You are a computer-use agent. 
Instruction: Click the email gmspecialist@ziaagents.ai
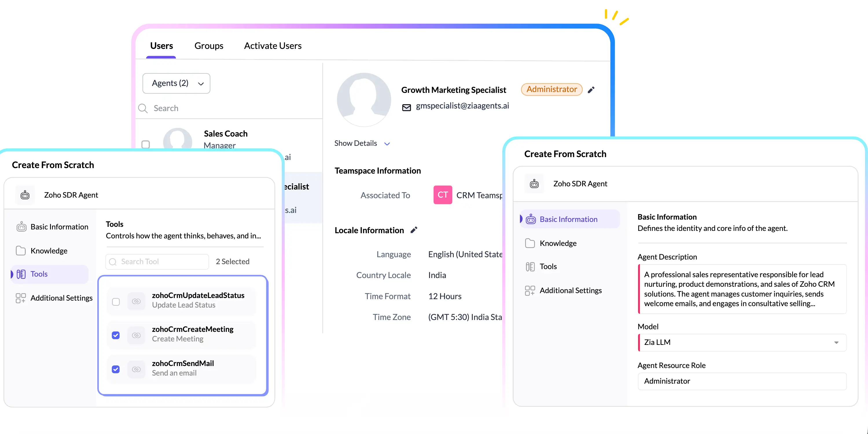461,106
